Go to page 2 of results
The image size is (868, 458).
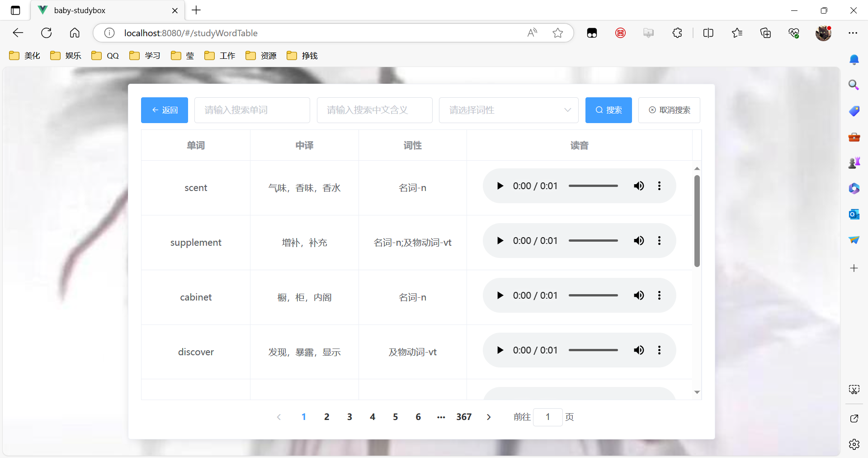point(327,417)
